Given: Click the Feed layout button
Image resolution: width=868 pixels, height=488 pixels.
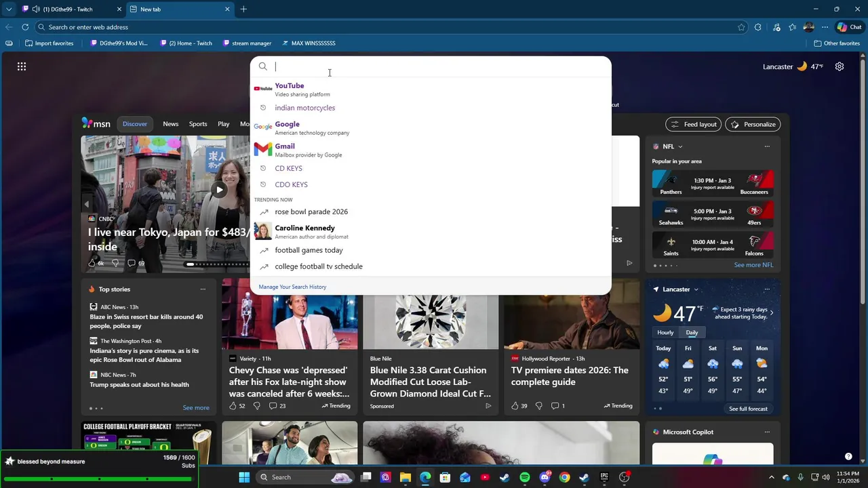Looking at the screenshot, I should point(694,124).
